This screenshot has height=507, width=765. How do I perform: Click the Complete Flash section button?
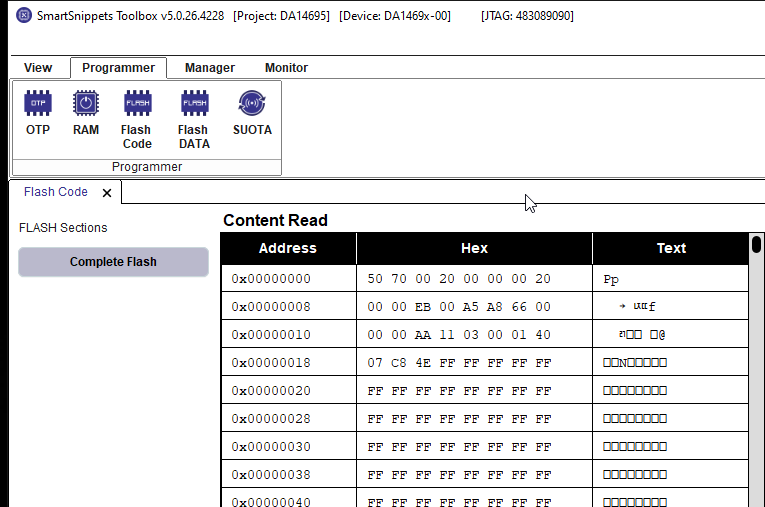tap(113, 262)
